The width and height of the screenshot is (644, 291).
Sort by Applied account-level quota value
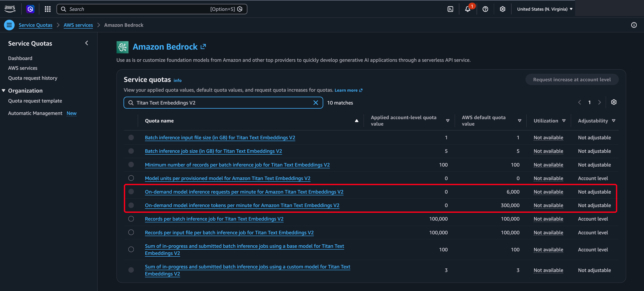point(447,121)
